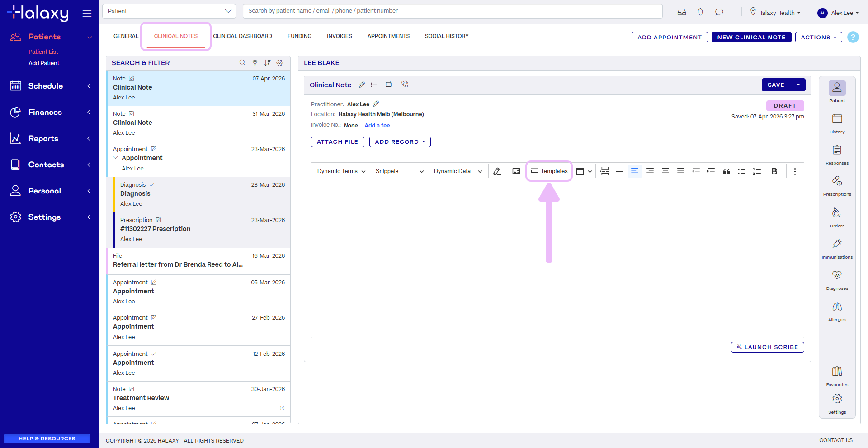Image resolution: width=868 pixels, height=448 pixels.
Task: Edit the Clinical Note title with pencil icon
Action: [x=362, y=85]
